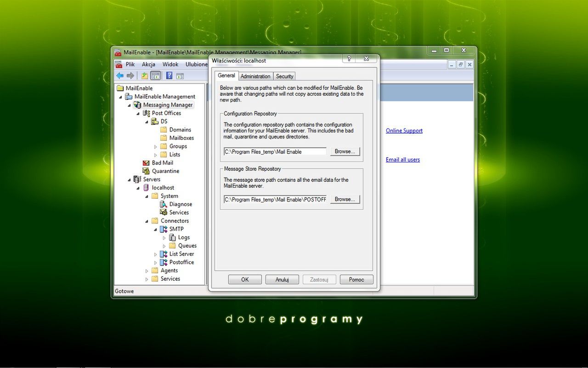The height and width of the screenshot is (368, 588).
Task: Select the DS post office icon
Action: tap(155, 121)
